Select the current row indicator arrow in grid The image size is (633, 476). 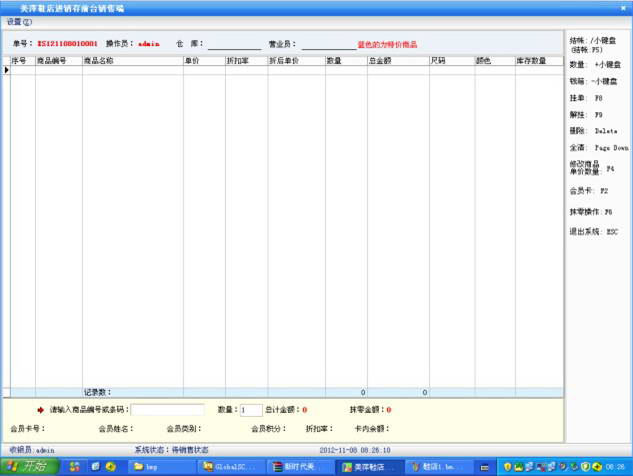6,70
